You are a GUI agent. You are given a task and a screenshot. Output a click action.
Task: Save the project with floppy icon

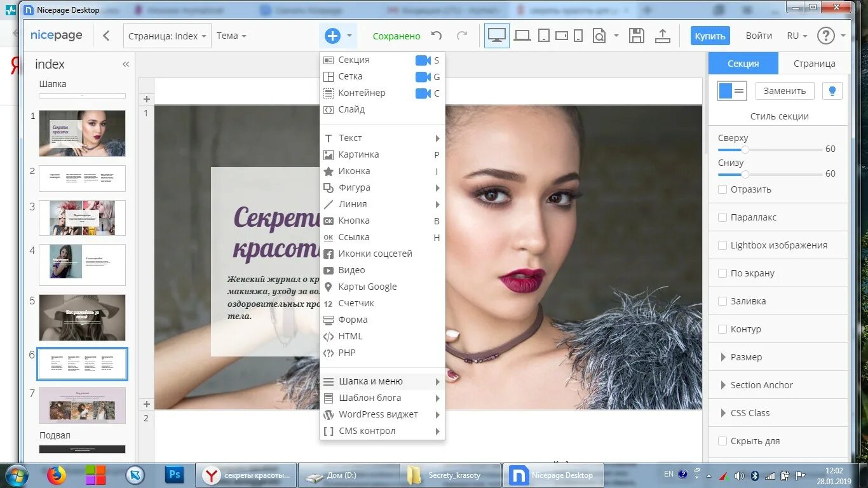637,36
